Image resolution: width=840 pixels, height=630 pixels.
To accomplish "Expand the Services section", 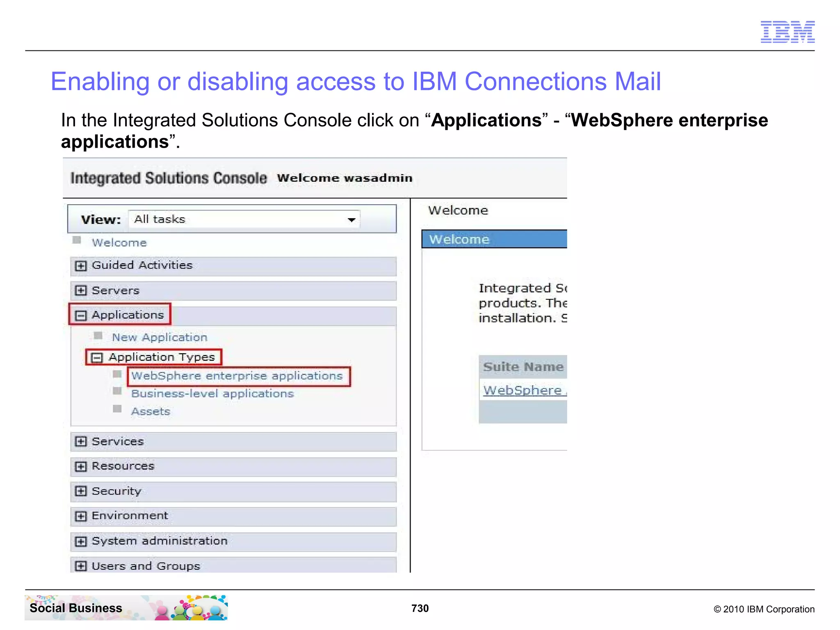I will (81, 441).
